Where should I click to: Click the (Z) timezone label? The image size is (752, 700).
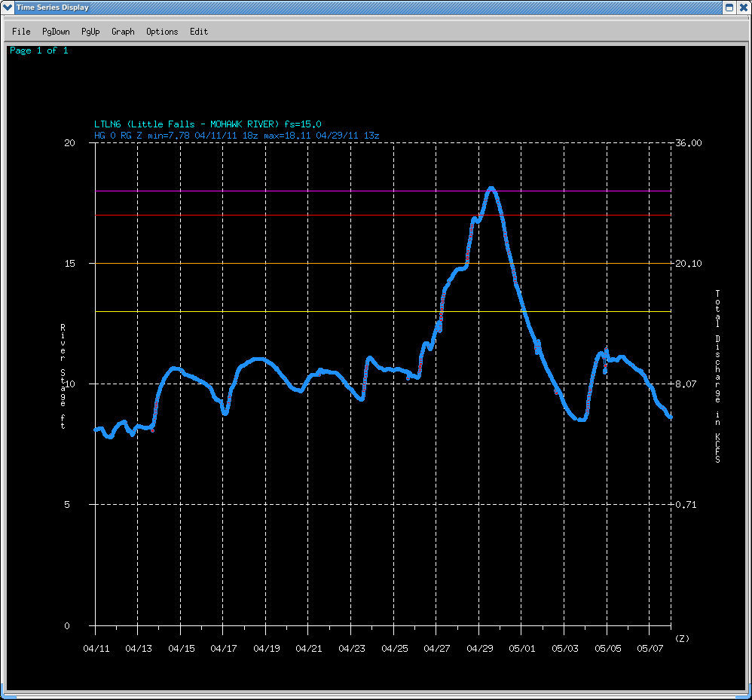click(x=682, y=639)
